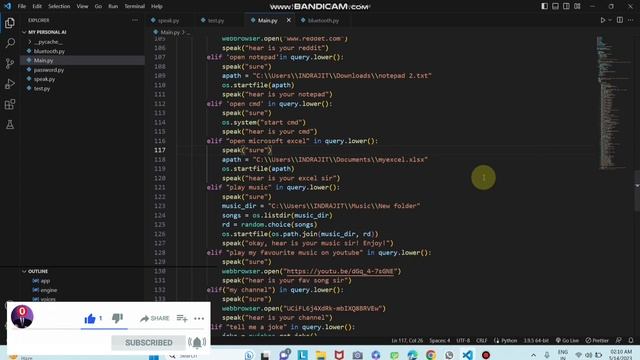Open the View menu
The width and height of the screenshot is (640, 360).
pyautogui.click(x=82, y=6)
